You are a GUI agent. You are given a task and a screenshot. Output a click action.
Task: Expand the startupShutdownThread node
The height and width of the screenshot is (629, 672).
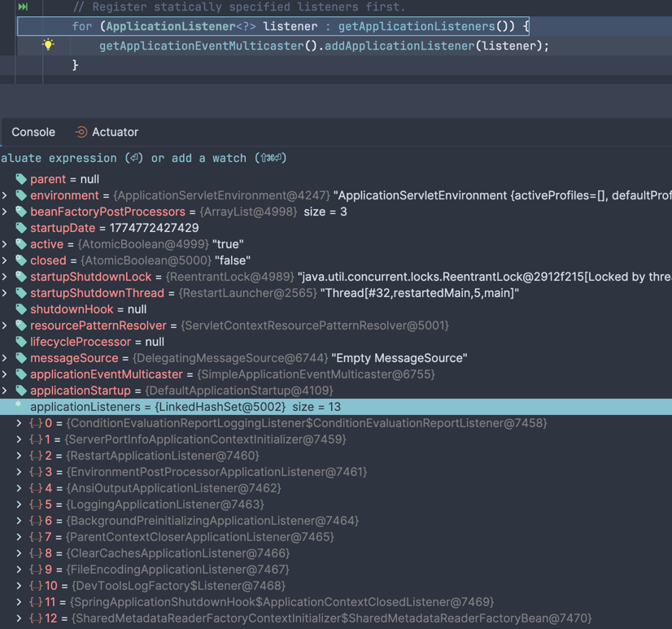pyautogui.click(x=7, y=293)
